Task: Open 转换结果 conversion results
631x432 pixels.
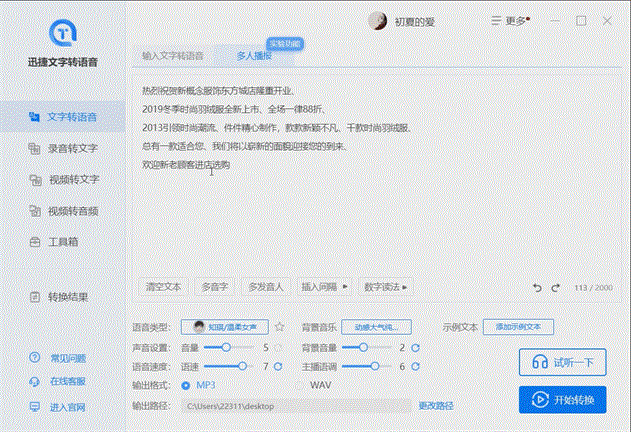Action: [70, 297]
